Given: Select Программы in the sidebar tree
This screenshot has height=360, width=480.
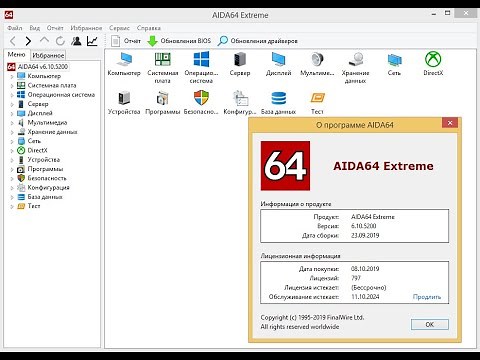Looking at the screenshot, I should point(45,169).
